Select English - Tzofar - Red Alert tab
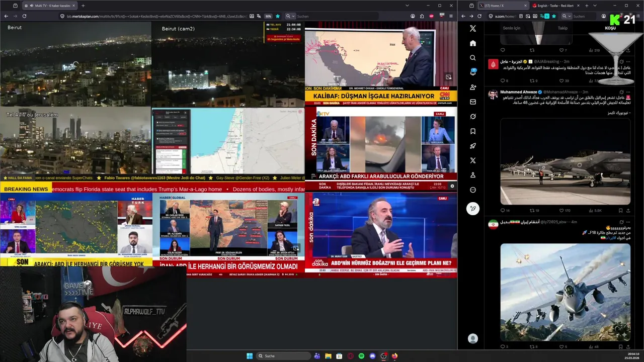The height and width of the screenshot is (362, 644). pos(555,6)
